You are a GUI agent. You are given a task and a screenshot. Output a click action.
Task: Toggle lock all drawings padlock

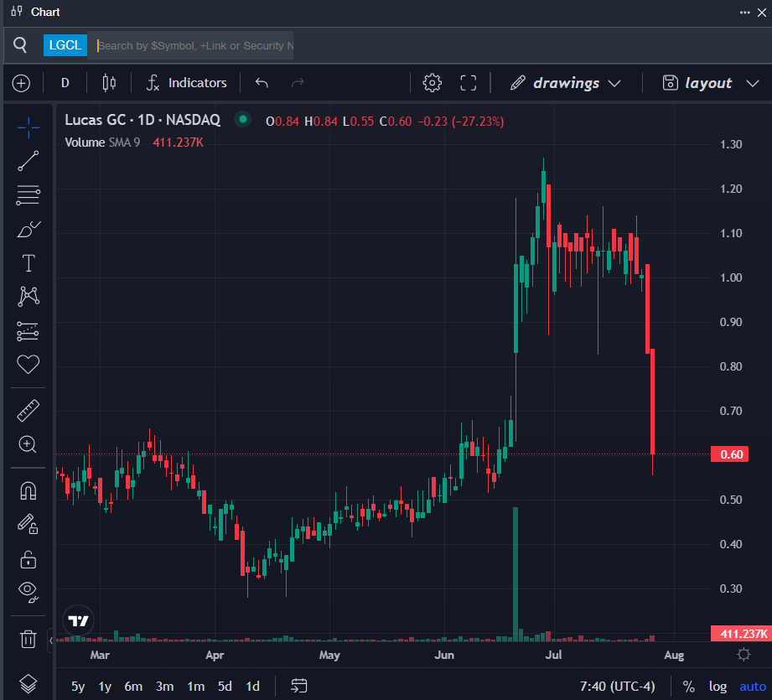28,559
